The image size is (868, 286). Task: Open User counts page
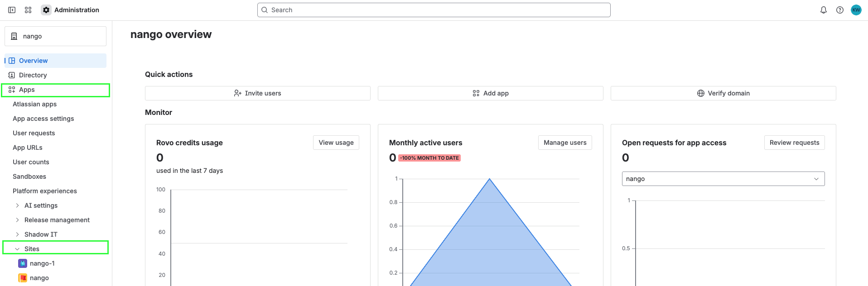click(x=31, y=162)
